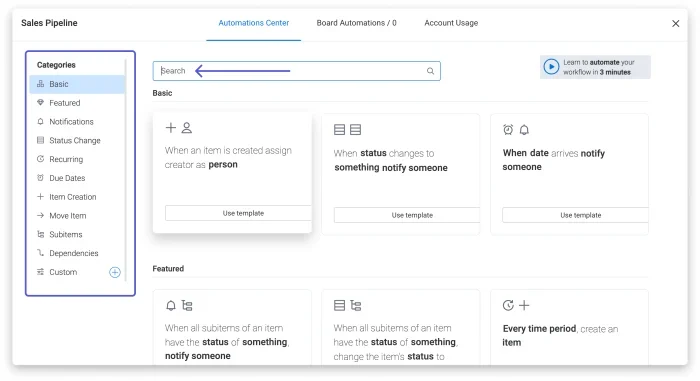Click the Custom sliders icon

[x=40, y=272]
